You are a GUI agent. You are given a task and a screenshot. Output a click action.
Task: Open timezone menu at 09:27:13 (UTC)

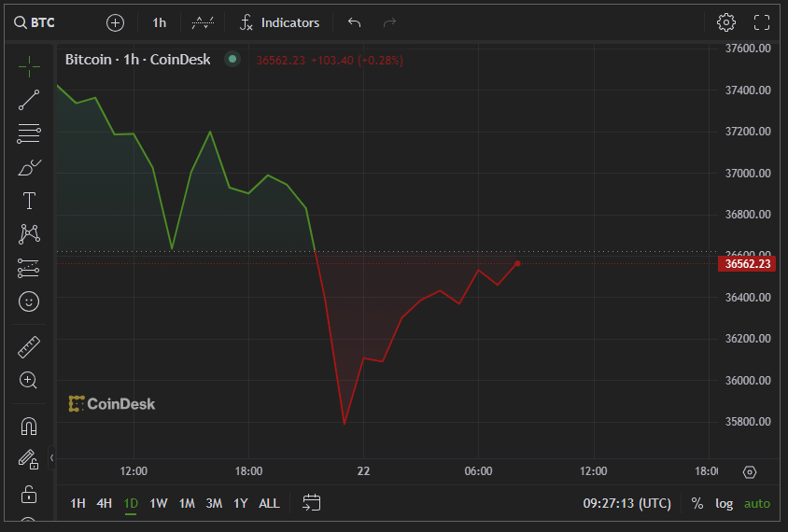pyautogui.click(x=626, y=503)
